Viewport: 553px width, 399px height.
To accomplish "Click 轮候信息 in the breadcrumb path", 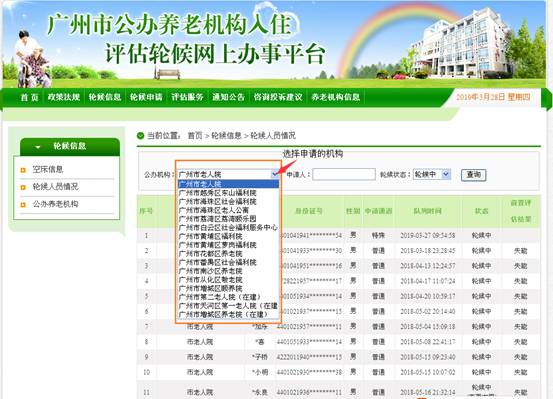I will click(x=226, y=135).
